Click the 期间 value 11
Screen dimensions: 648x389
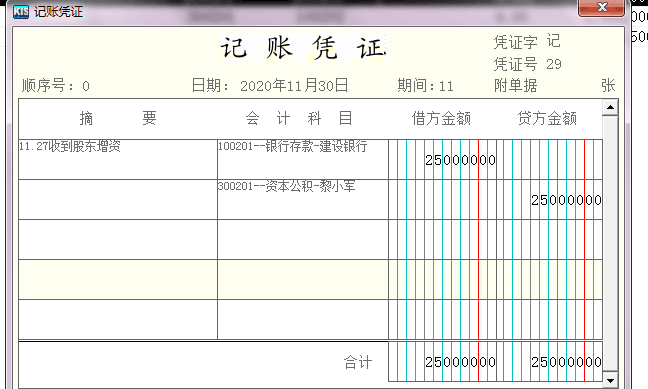point(446,86)
